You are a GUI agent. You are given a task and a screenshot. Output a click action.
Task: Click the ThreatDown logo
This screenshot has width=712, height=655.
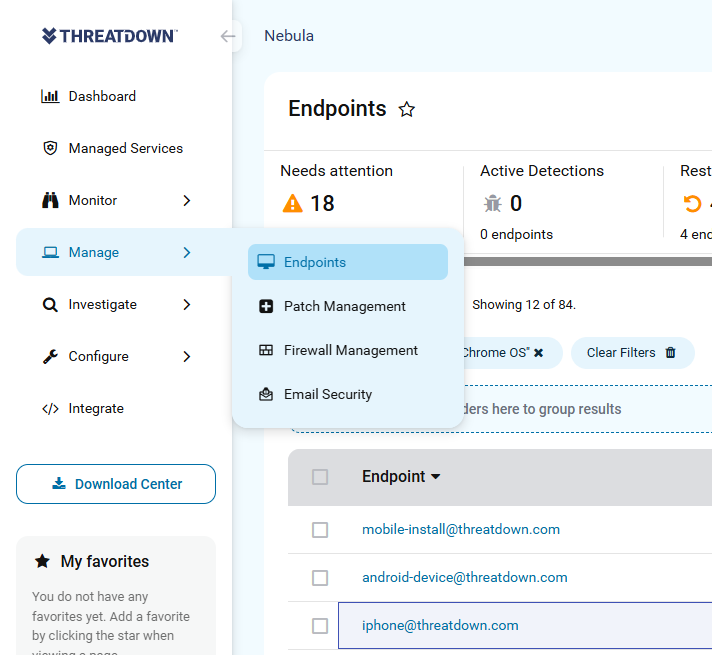click(109, 36)
